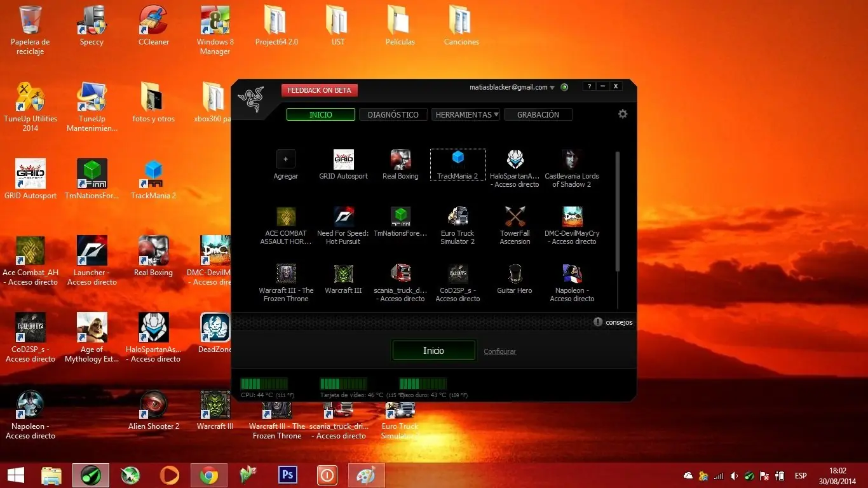Click the ESP language indicator
Viewport: 868px width, 488px height.
click(x=801, y=476)
